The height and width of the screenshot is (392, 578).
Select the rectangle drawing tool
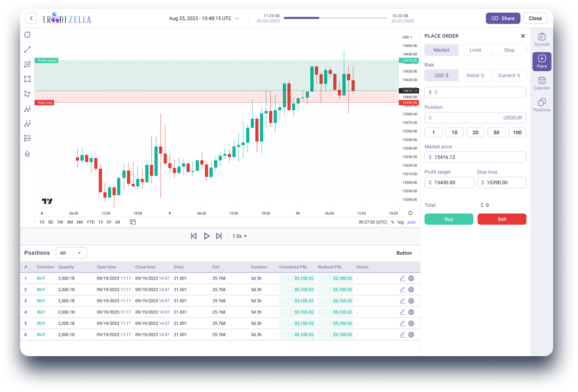[x=27, y=79]
